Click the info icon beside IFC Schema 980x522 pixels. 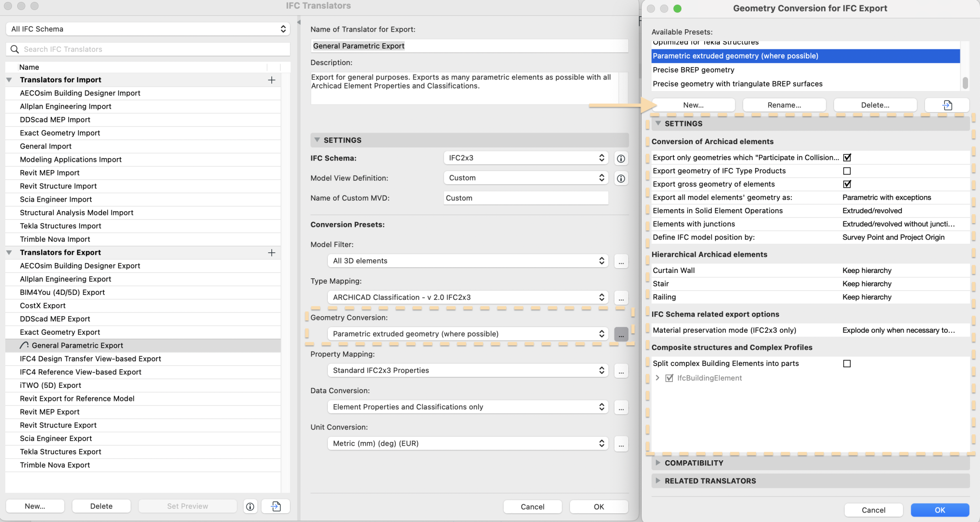(621, 159)
